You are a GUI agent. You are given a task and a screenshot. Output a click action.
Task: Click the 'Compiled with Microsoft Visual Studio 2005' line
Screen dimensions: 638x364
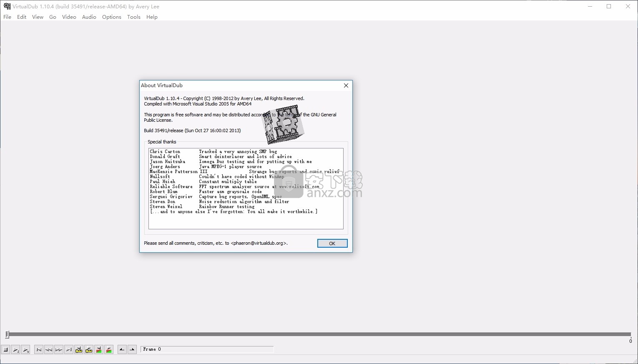click(x=198, y=104)
